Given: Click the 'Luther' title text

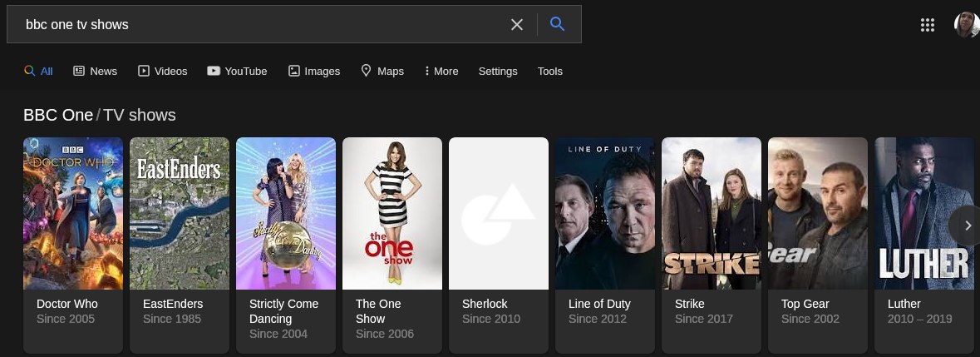Looking at the screenshot, I should tap(904, 304).
